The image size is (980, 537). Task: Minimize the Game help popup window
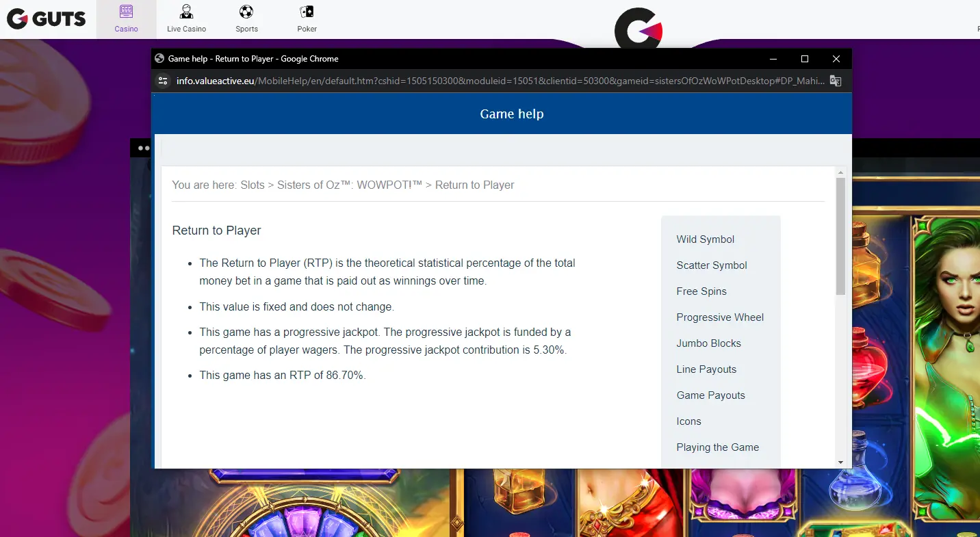(x=773, y=59)
